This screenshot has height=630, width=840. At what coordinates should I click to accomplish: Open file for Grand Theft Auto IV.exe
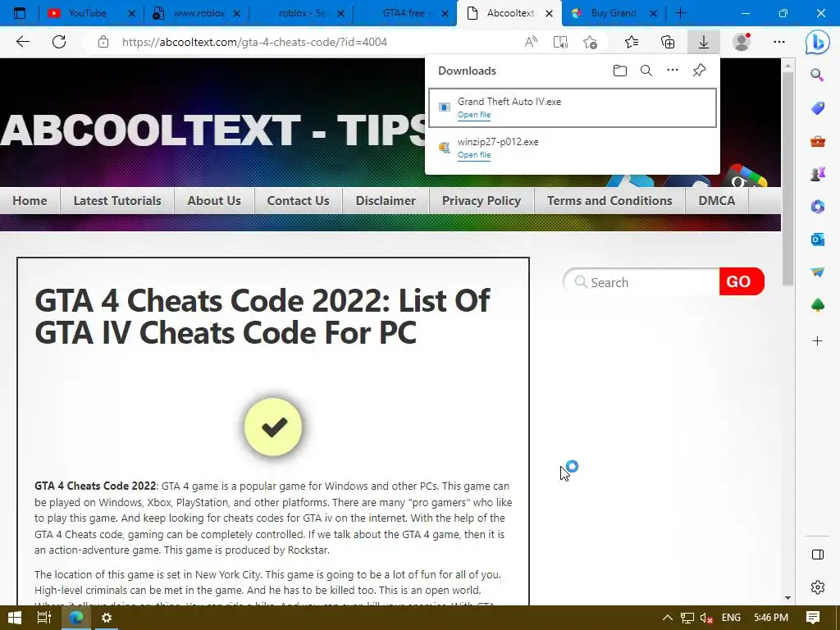tap(474, 115)
